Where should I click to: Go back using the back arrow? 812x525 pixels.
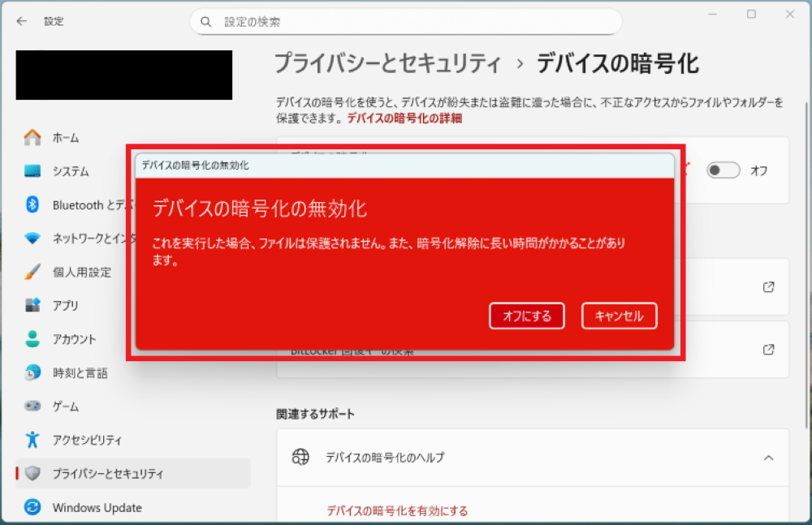click(21, 21)
